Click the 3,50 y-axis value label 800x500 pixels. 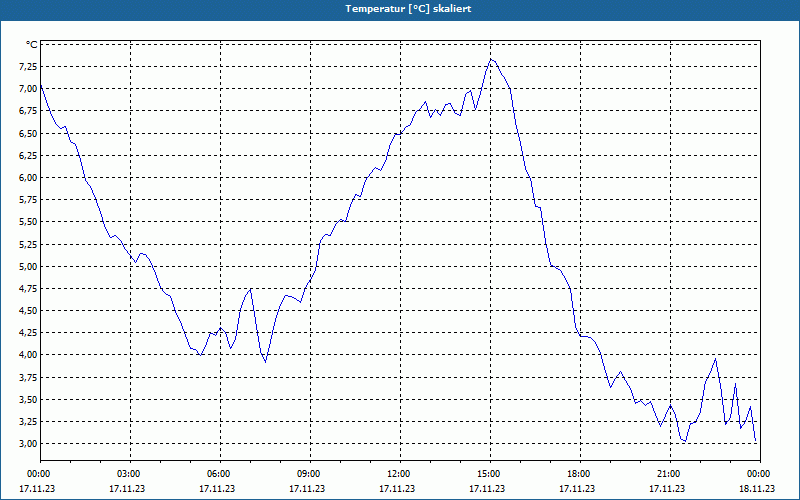tap(30, 399)
